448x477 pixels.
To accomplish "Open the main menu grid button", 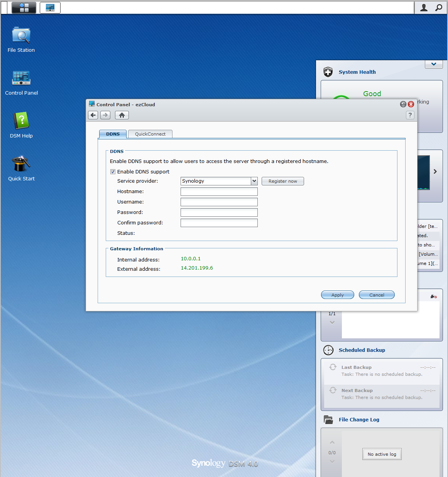I will coord(24,8).
